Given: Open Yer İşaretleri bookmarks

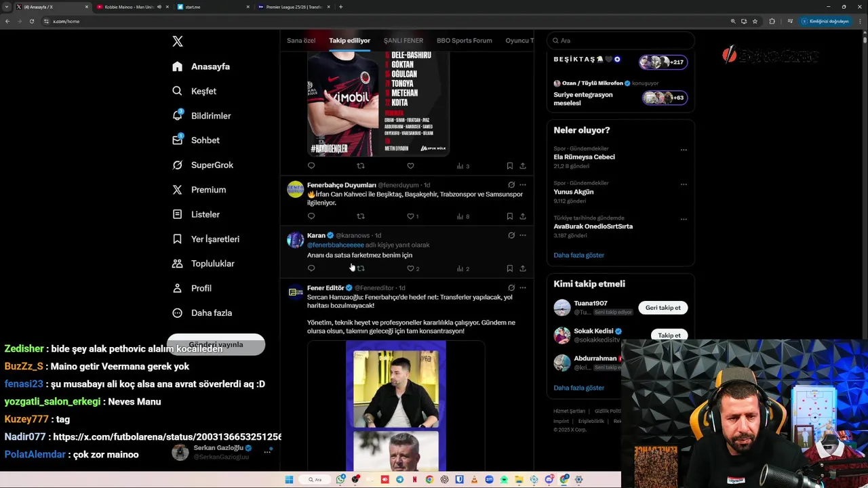Looking at the screenshot, I should tap(206, 239).
